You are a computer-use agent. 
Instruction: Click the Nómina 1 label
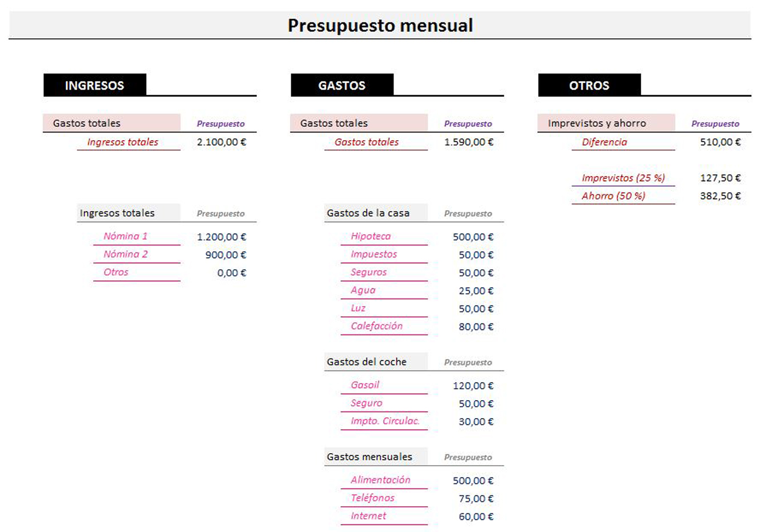click(x=125, y=236)
